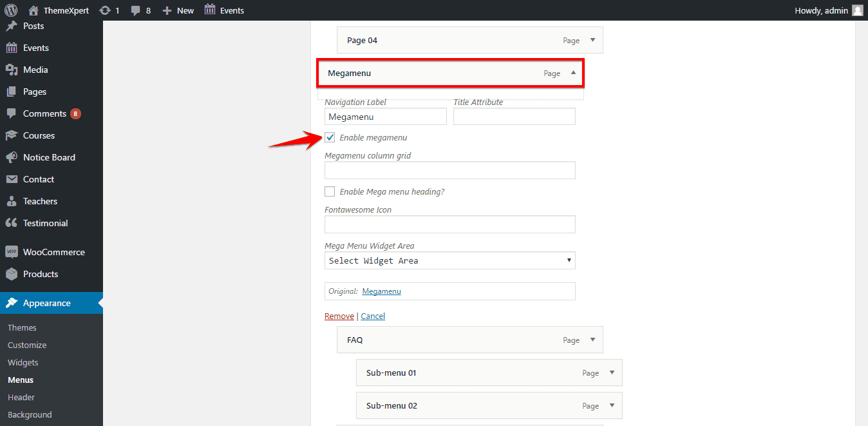Open the Select Widget Area dropdown
The image size is (868, 426).
(449, 260)
